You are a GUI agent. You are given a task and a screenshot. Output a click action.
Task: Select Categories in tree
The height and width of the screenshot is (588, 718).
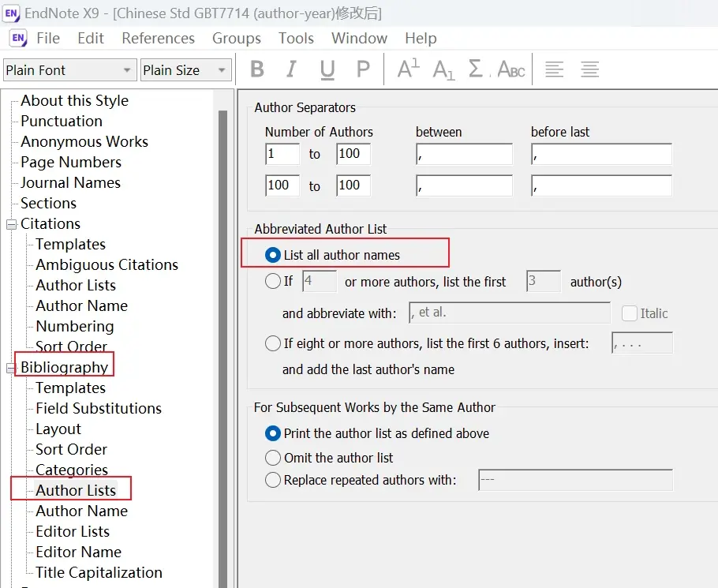[72, 470]
